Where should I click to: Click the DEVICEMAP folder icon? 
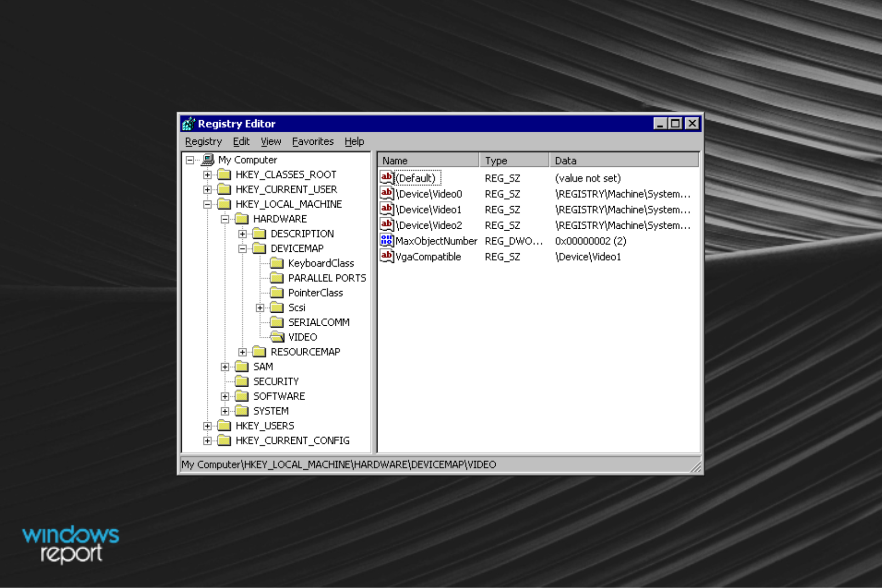tap(259, 248)
